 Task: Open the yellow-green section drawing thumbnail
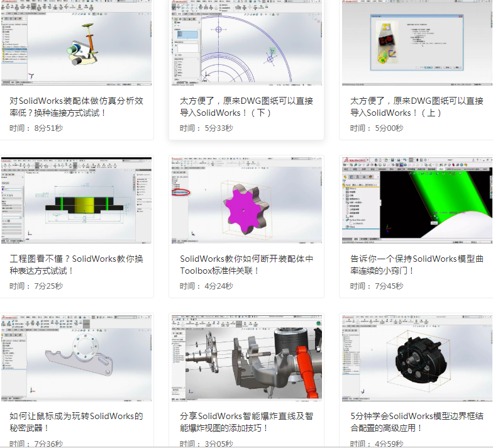tap(76, 200)
